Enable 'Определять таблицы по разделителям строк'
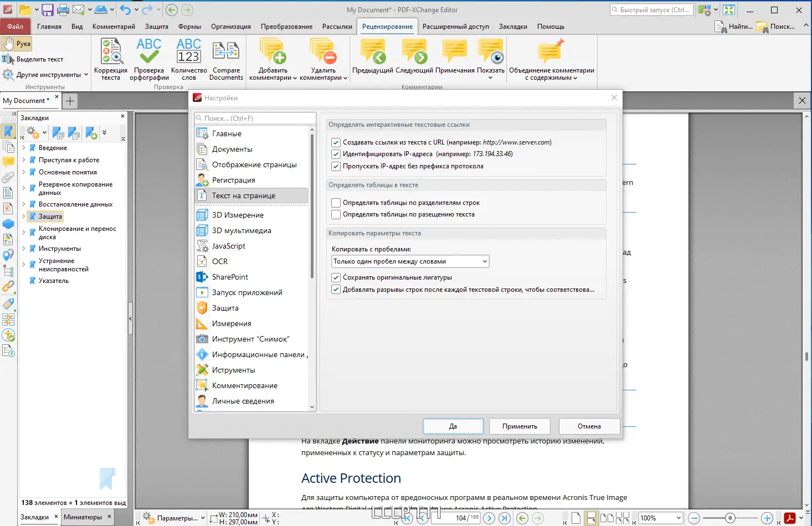 336,203
